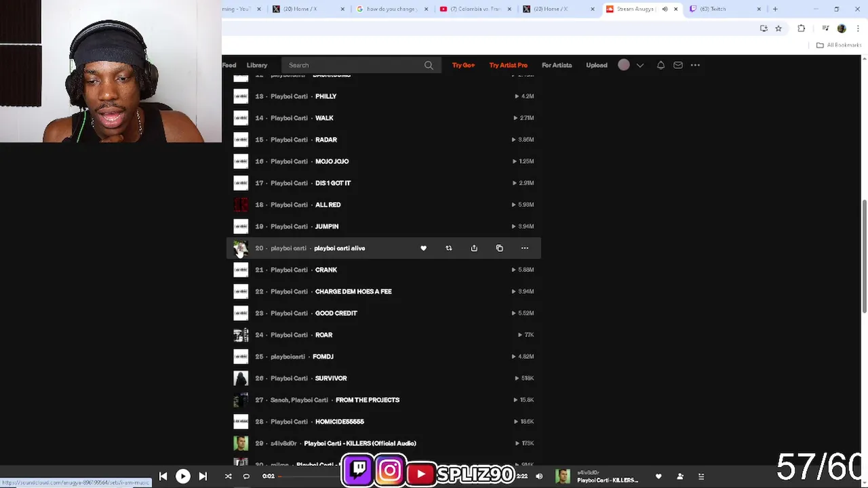Image resolution: width=868 pixels, height=488 pixels.
Task: Toggle shuffle in player bar
Action: coord(228,476)
